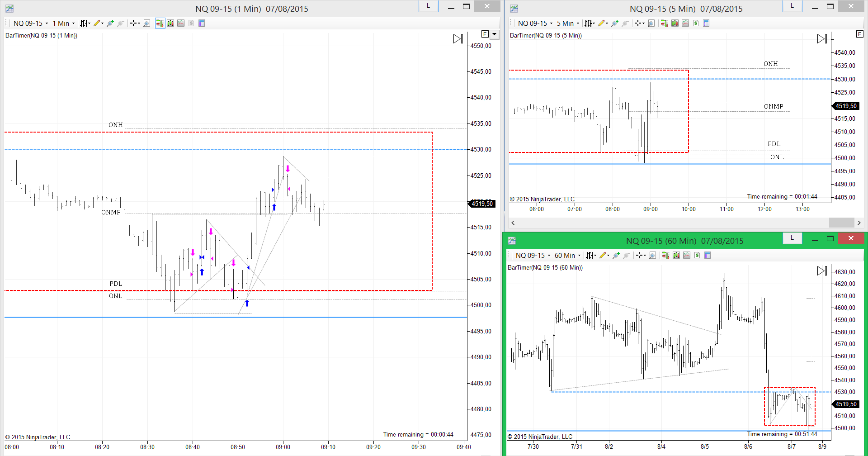Viewport: 868px width, 456px height.
Task: Select the crosshair cursor in 60 Min chart
Action: [x=639, y=255]
